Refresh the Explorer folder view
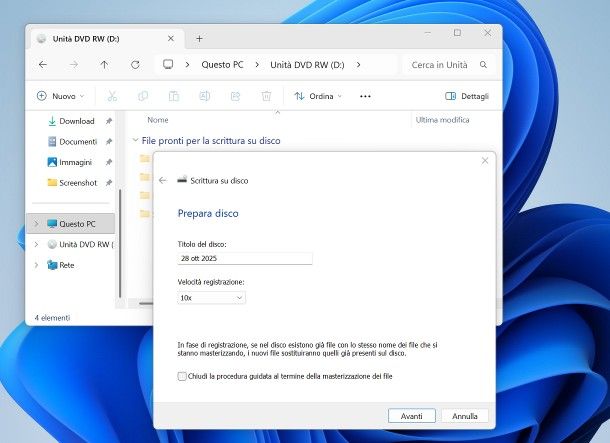This screenshot has width=610, height=443. point(135,65)
